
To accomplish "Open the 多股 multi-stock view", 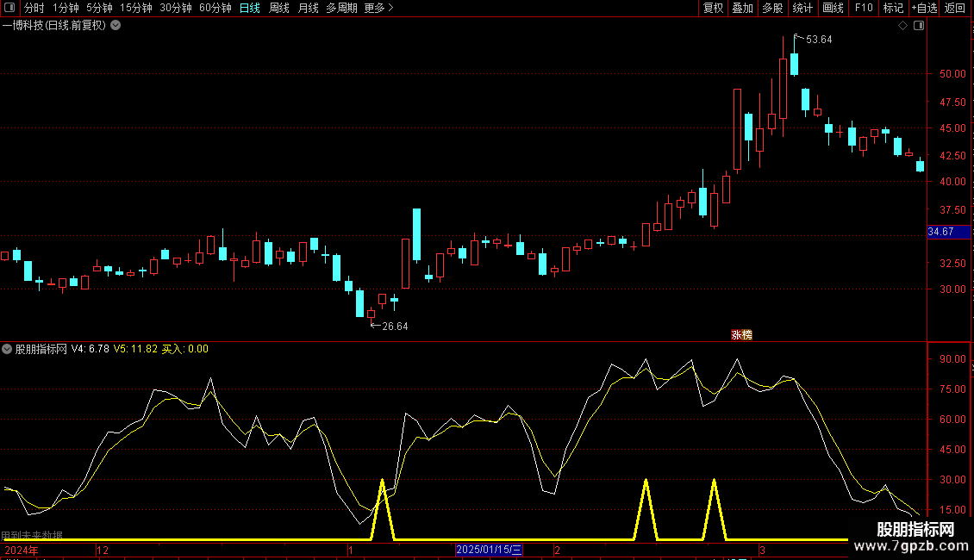I will click(772, 8).
